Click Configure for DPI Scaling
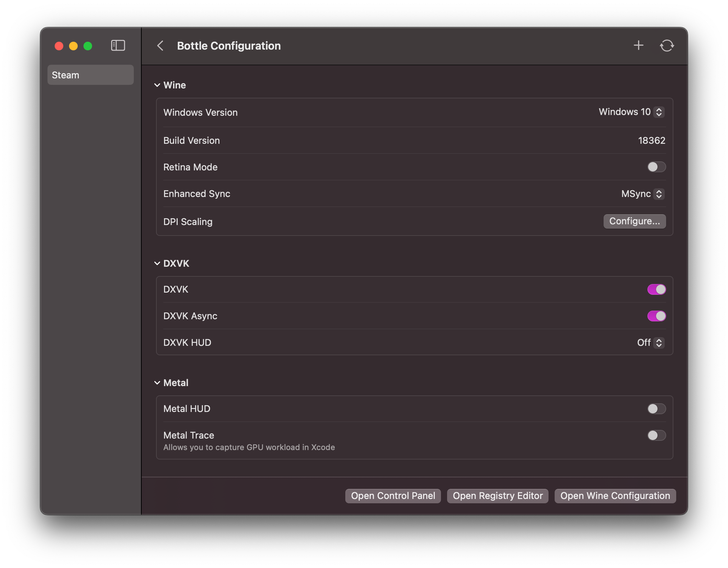Viewport: 728px width, 568px height. [634, 221]
